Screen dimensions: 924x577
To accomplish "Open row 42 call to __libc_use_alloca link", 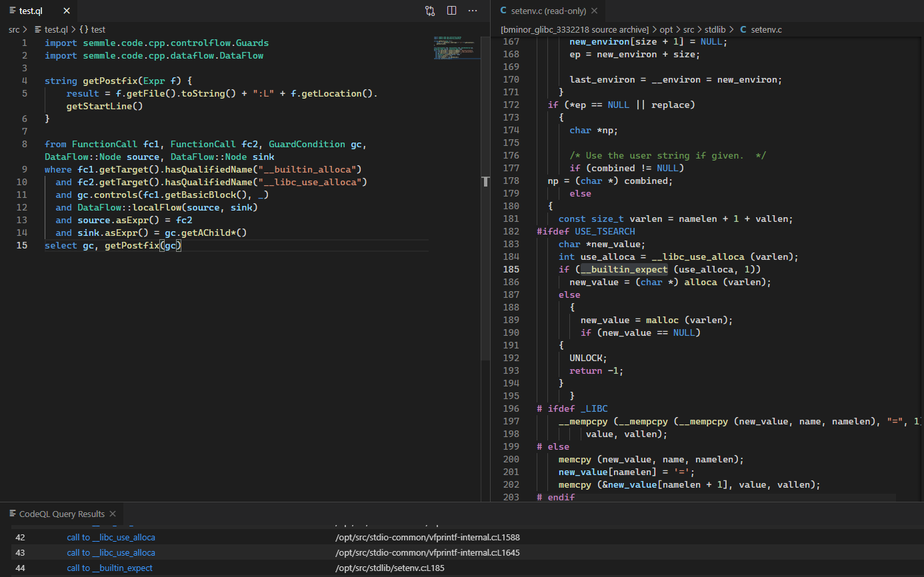I will tap(111, 538).
